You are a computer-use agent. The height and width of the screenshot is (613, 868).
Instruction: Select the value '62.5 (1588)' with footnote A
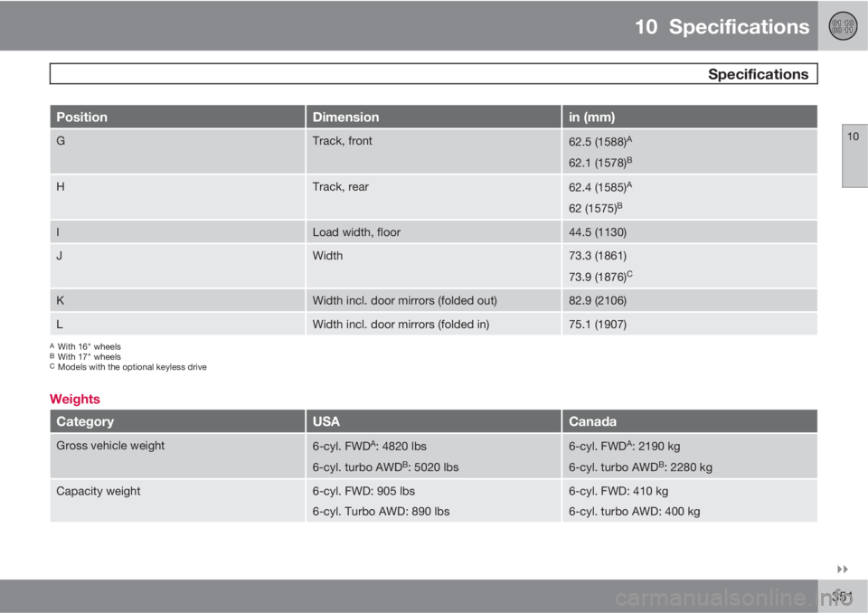[600, 141]
